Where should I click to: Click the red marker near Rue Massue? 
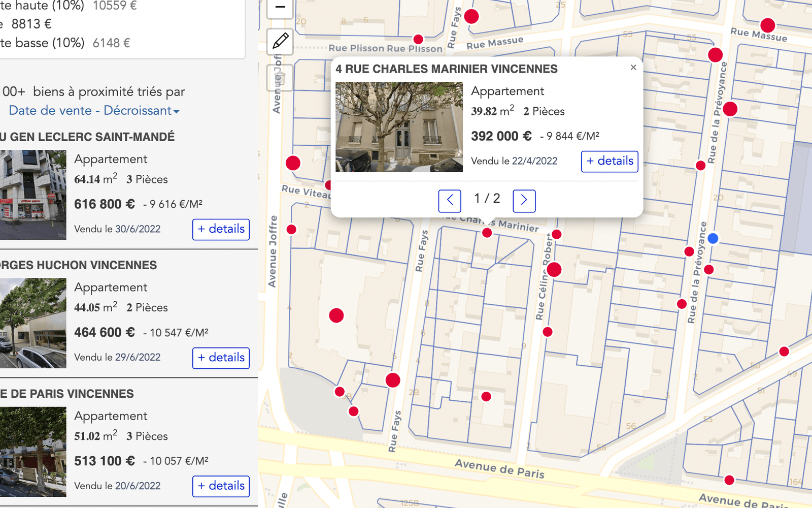[x=767, y=24]
